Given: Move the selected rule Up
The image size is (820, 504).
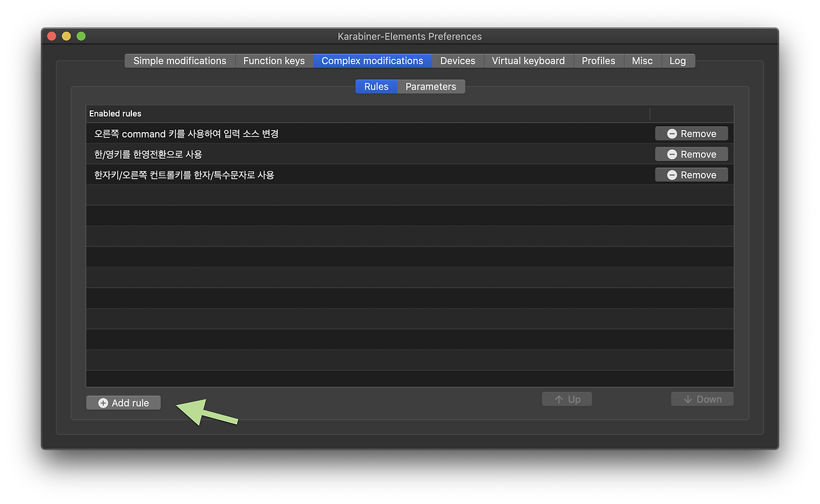Looking at the screenshot, I should 567,399.
